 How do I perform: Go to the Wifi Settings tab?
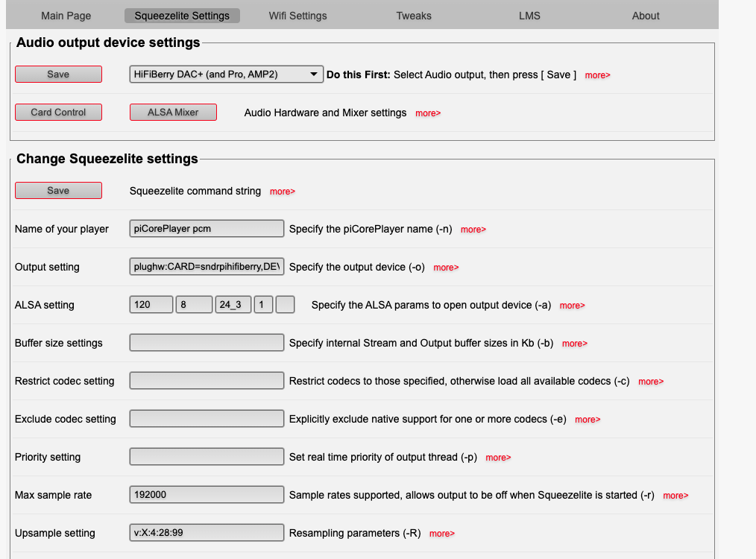click(297, 16)
